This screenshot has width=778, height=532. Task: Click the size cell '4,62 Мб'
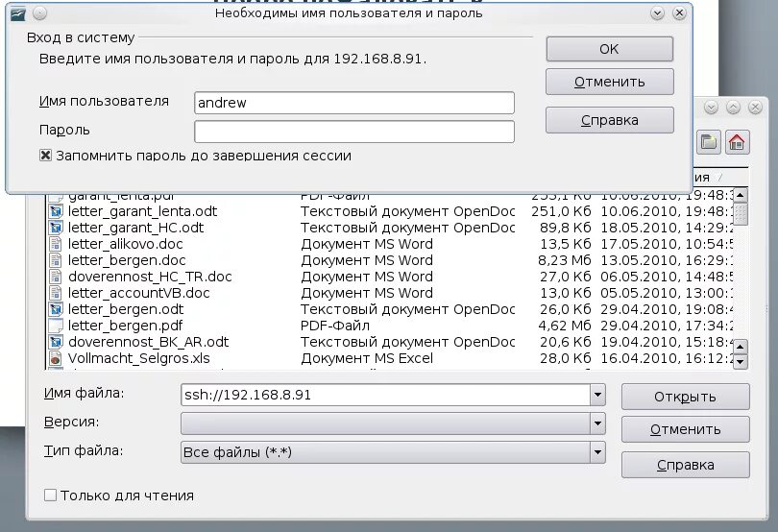[x=564, y=326]
